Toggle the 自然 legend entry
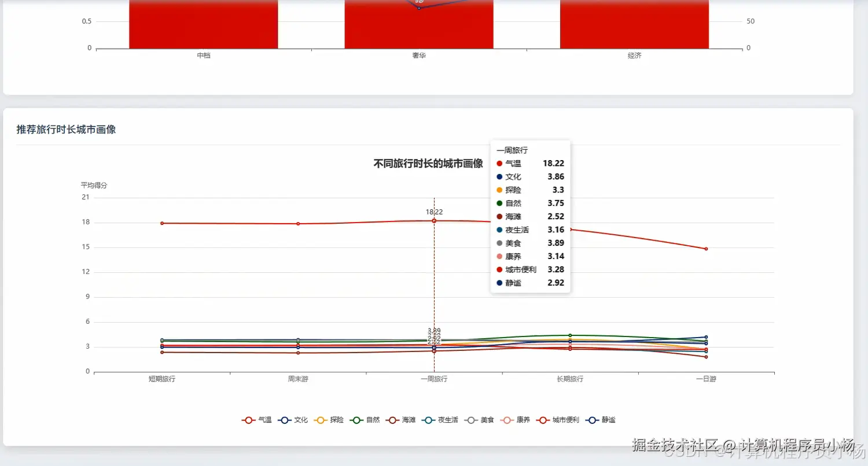868x466 pixels. [x=365, y=420]
